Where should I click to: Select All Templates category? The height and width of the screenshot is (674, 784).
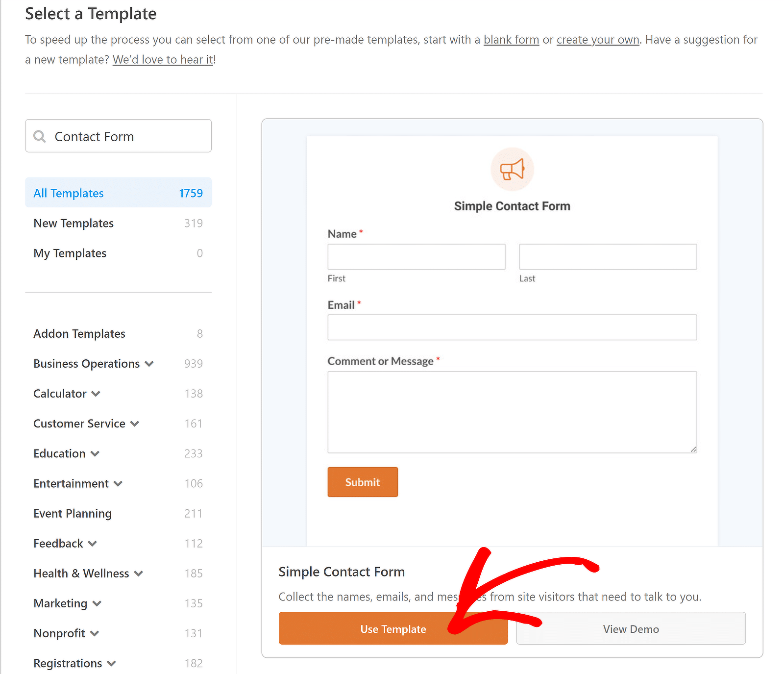118,193
